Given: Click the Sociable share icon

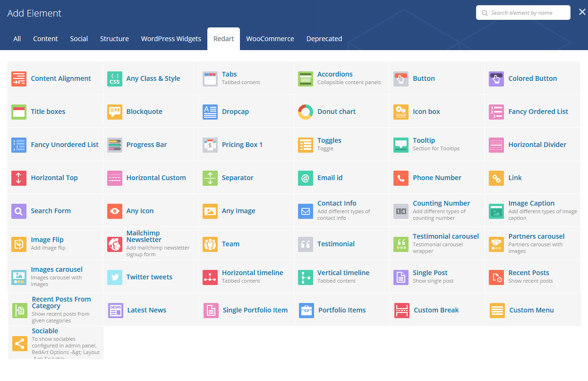Looking at the screenshot, I should pyautogui.click(x=20, y=344).
